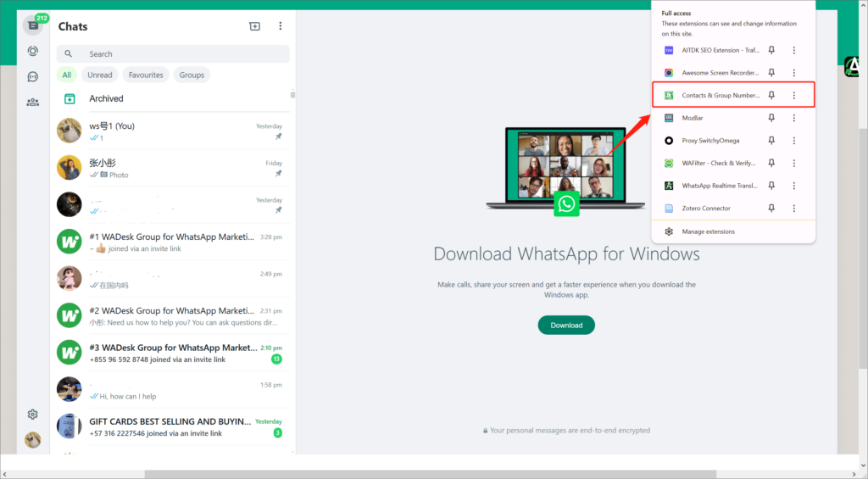Click the New chat icon
This screenshot has height=479, width=868.
coord(254,26)
